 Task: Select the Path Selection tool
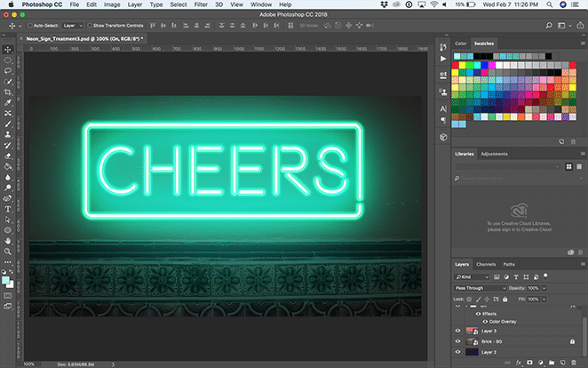click(7, 220)
